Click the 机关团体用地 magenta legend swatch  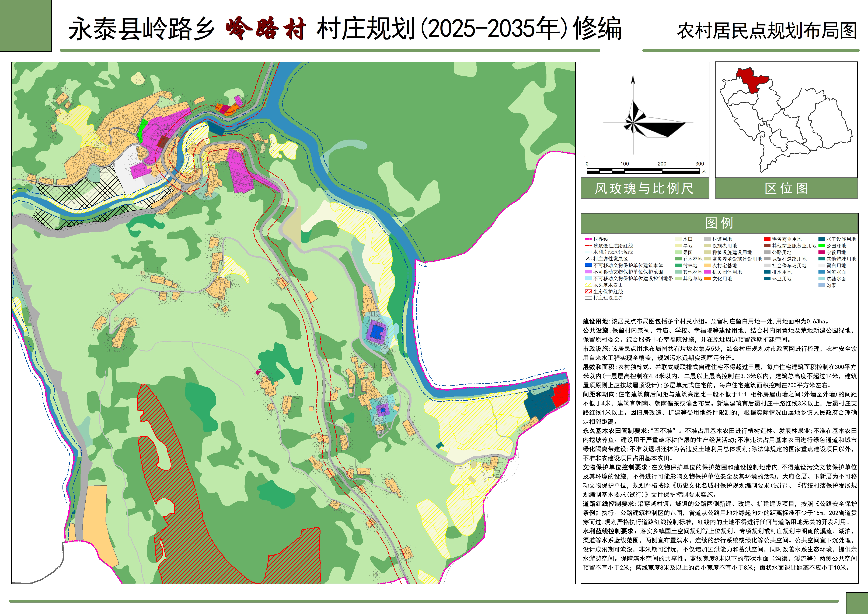tap(707, 272)
